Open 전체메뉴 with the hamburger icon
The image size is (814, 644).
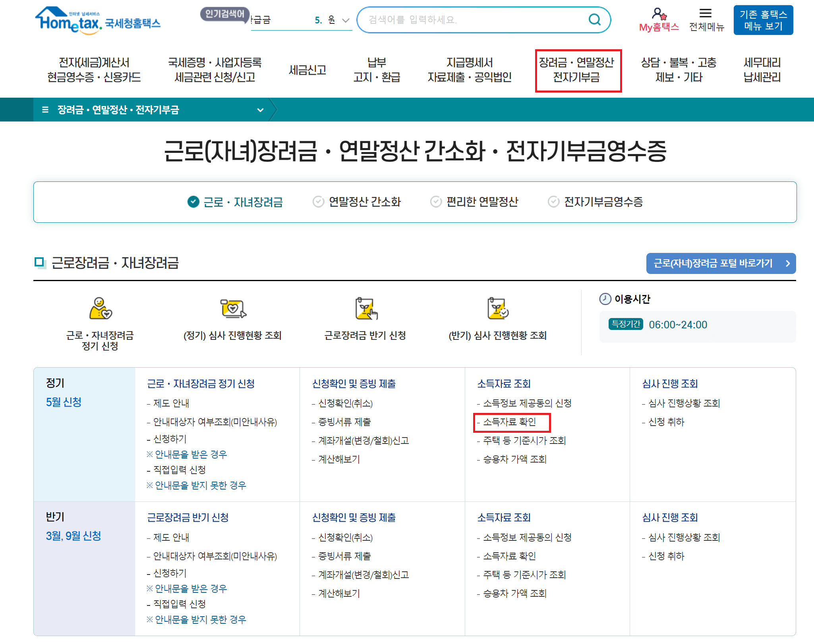[706, 13]
